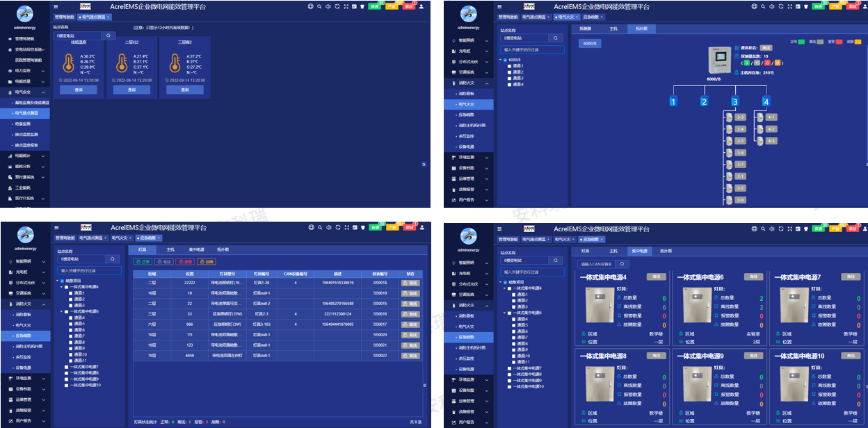Click thermometer icon on 二层北2 card

[121, 63]
